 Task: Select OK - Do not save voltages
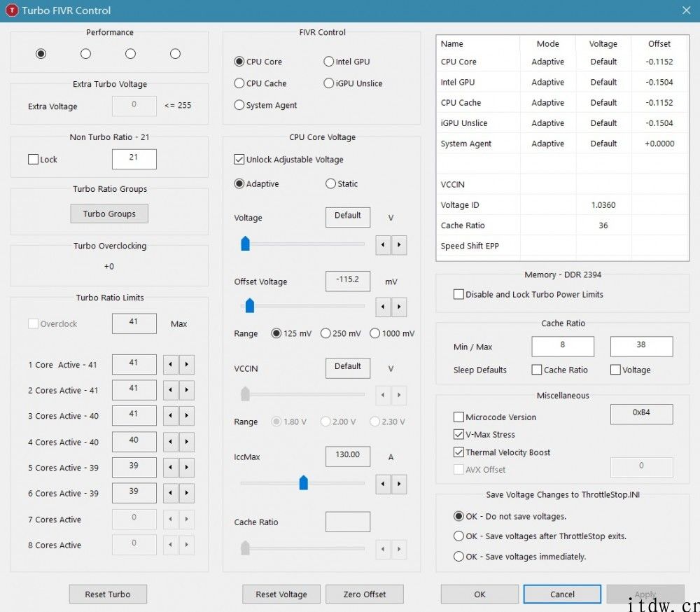coord(510,516)
